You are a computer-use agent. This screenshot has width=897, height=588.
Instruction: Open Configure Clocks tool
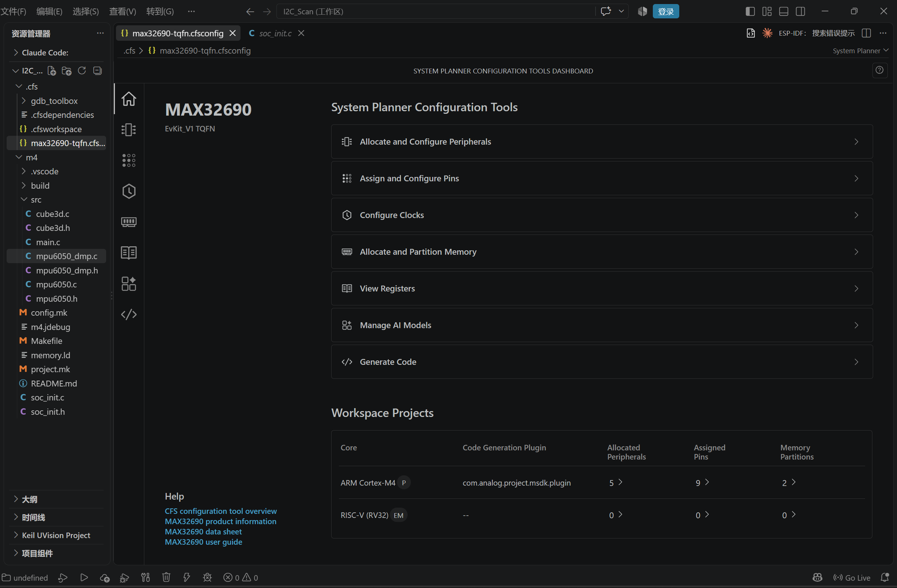(x=601, y=215)
